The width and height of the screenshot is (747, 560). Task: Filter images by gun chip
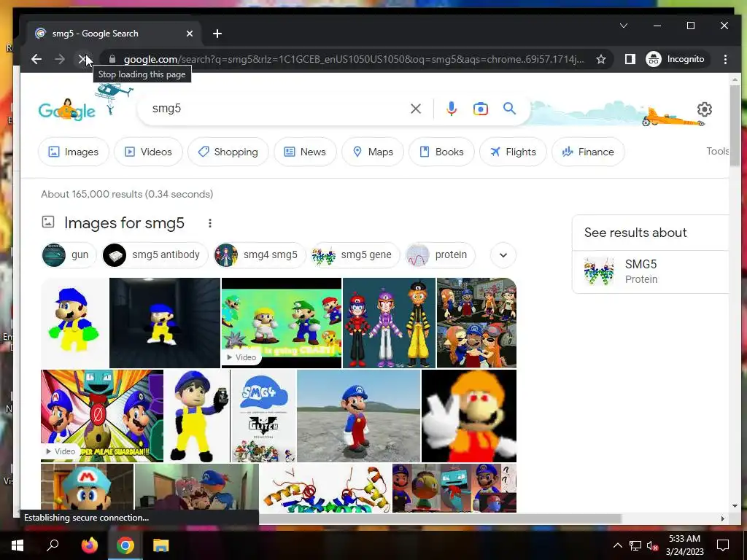pos(68,254)
